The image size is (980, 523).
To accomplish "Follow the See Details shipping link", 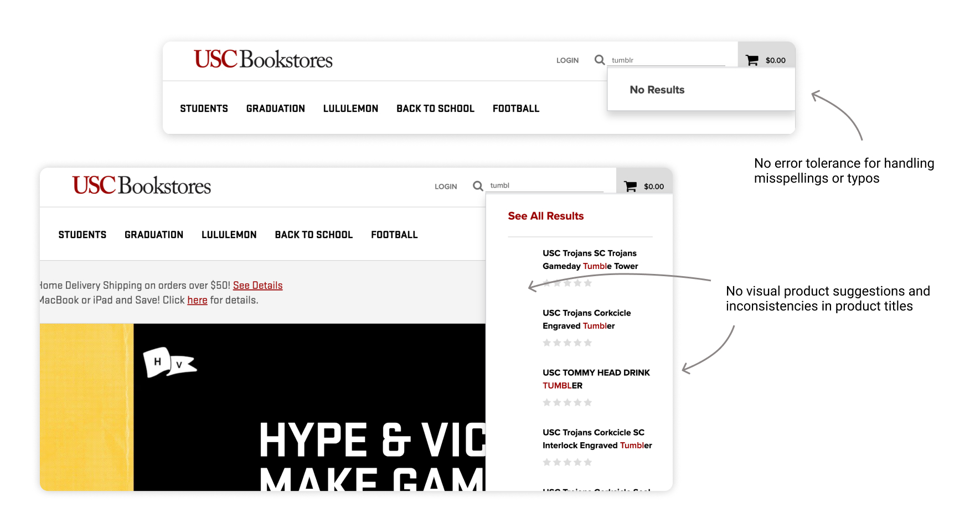I will (257, 286).
